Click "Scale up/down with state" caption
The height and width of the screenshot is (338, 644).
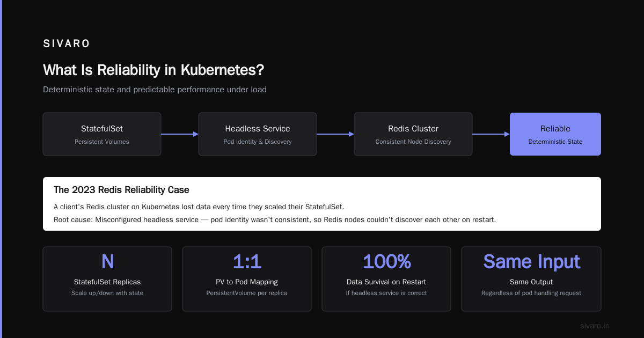107,293
